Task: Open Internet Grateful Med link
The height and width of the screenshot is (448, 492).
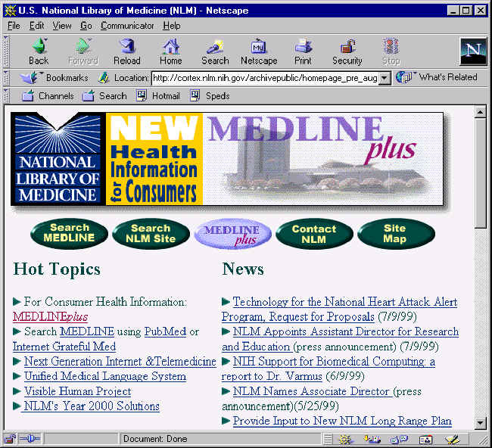Action: [x=64, y=347]
